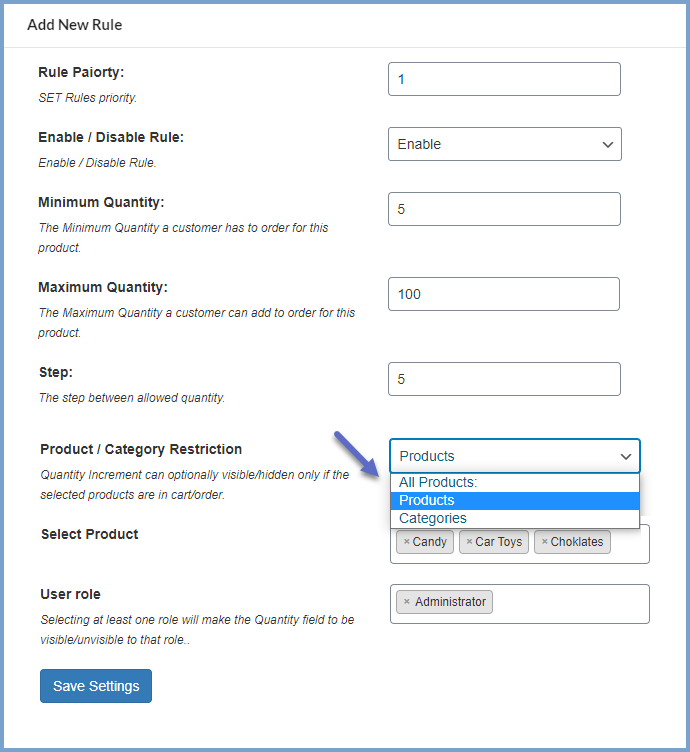690x752 pixels.
Task: Click inside the User role field
Action: click(x=570, y=604)
